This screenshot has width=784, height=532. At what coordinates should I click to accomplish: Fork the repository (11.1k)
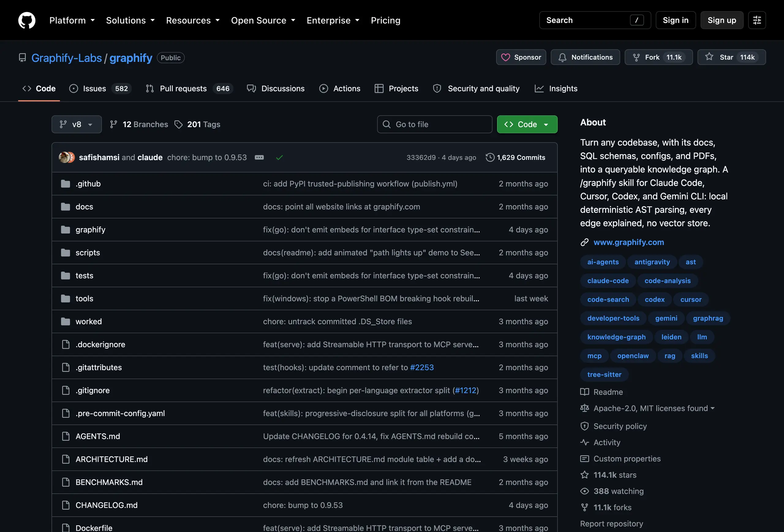tap(658, 57)
